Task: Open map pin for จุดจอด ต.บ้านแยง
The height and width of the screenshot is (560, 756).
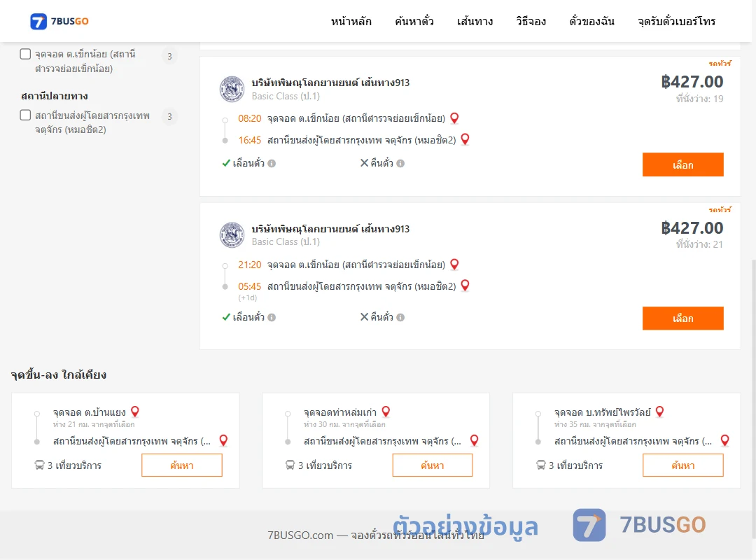Action: pos(135,412)
